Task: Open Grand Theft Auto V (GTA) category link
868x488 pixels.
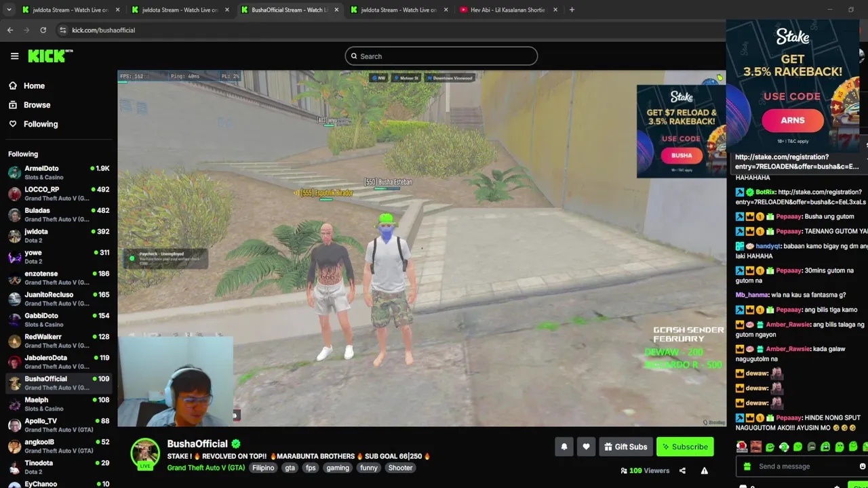Action: pyautogui.click(x=206, y=468)
